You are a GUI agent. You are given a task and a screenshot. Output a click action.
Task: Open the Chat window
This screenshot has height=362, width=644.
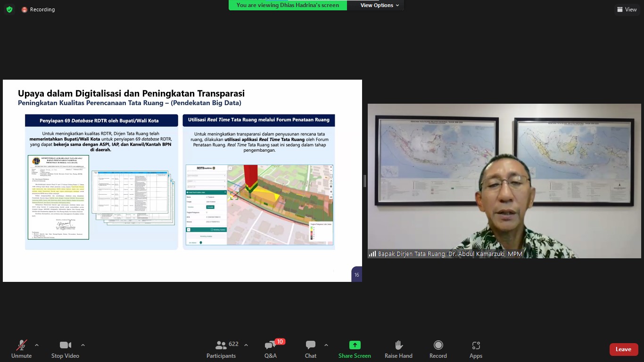tap(310, 349)
